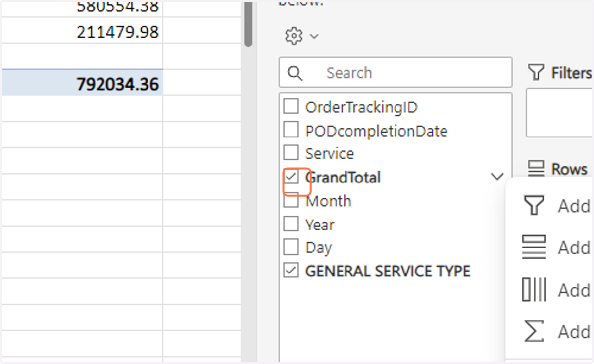Image resolution: width=594 pixels, height=364 pixels.
Task: Check the Service field checkbox
Action: pos(291,153)
